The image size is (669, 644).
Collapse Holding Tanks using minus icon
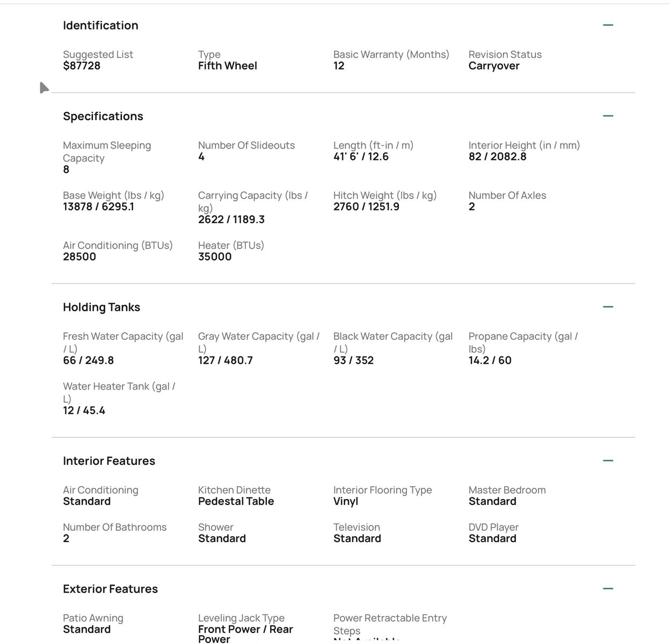[608, 307]
